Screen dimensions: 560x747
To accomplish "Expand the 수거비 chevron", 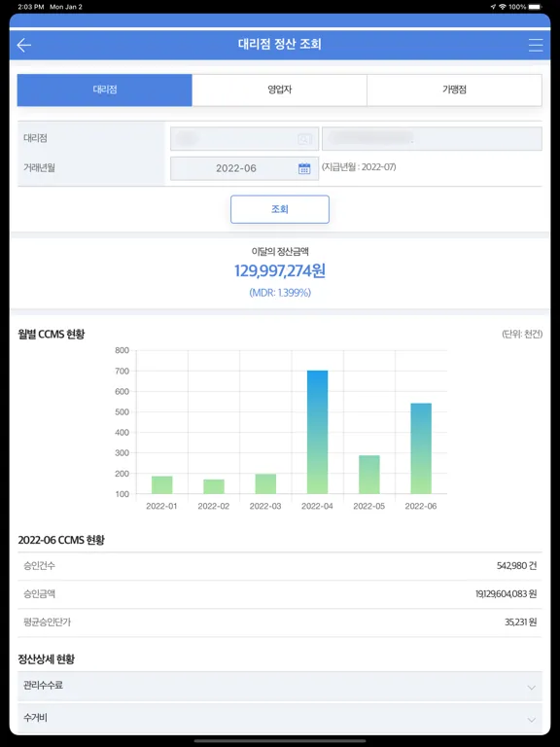I will pyautogui.click(x=532, y=720).
